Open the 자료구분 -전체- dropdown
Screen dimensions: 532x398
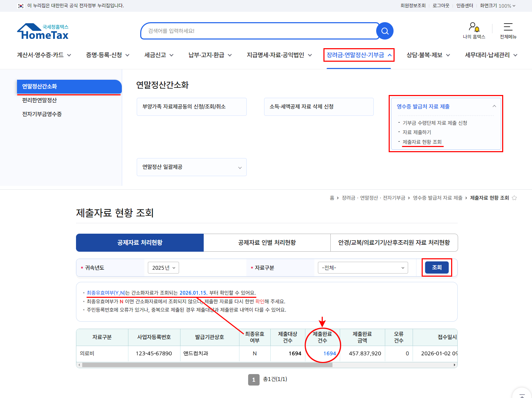pos(363,268)
